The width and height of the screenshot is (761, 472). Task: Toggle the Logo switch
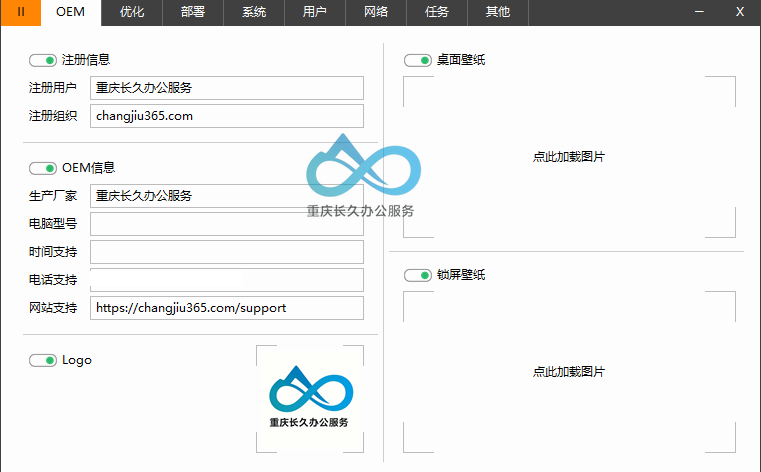43,360
